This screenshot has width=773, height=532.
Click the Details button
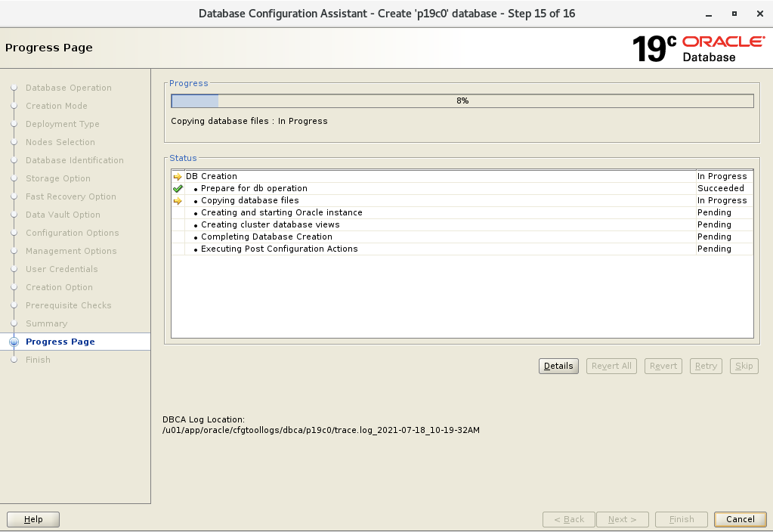click(x=558, y=366)
